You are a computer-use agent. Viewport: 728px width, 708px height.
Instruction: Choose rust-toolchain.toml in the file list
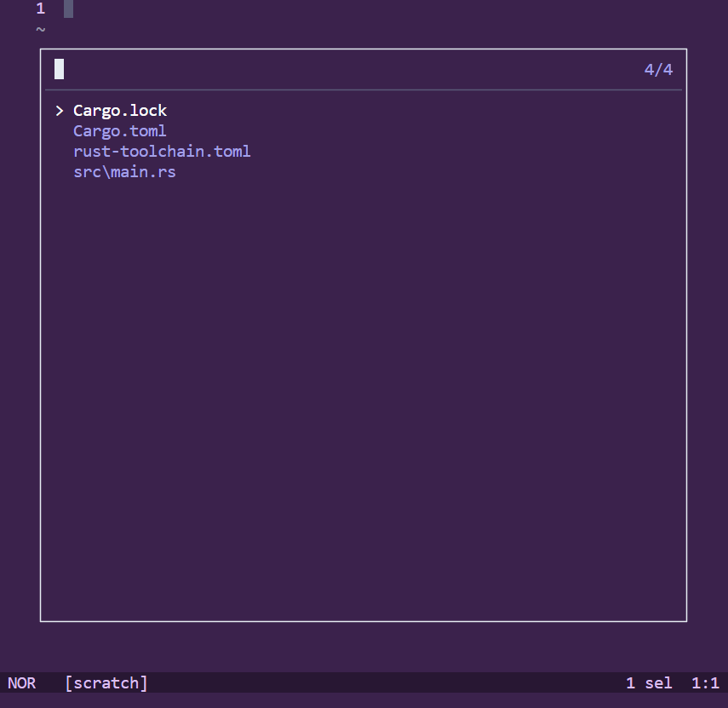[162, 152]
